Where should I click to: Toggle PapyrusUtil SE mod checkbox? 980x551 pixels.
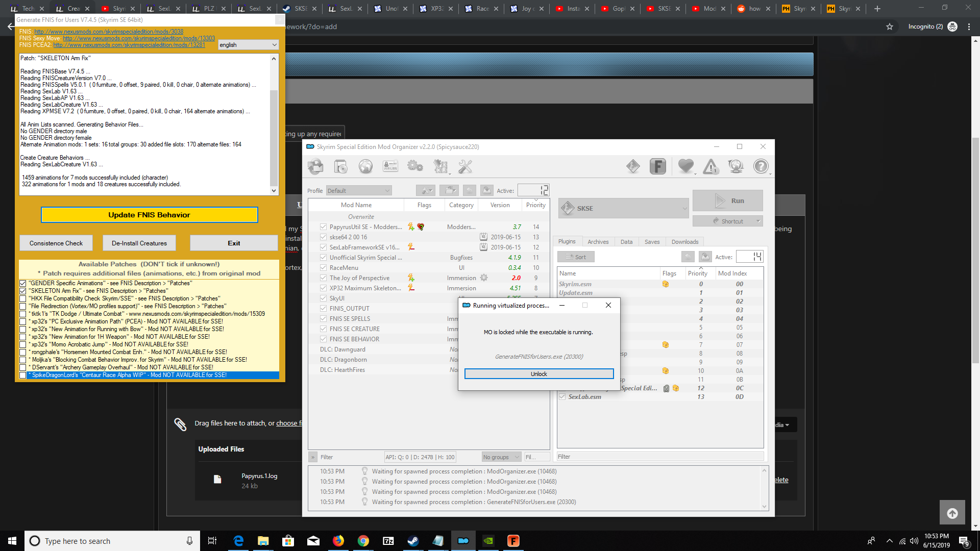[323, 227]
